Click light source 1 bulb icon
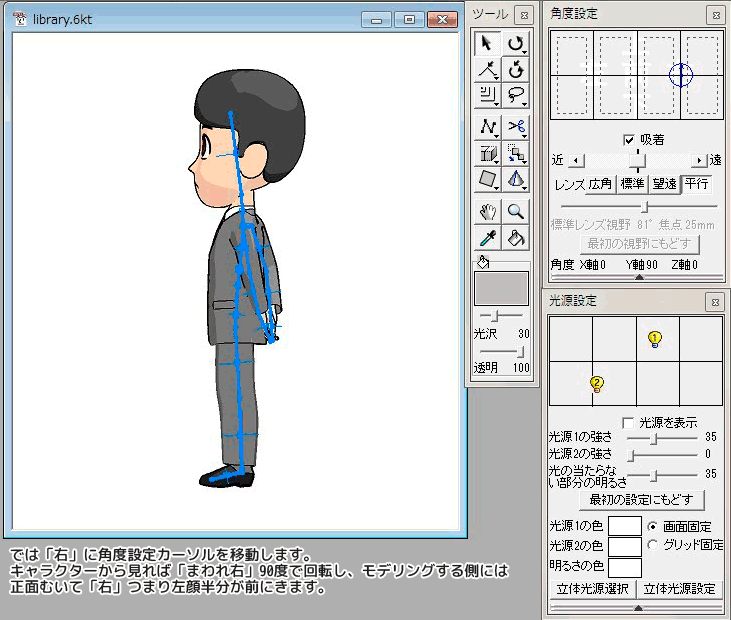The image size is (731, 620). click(655, 339)
